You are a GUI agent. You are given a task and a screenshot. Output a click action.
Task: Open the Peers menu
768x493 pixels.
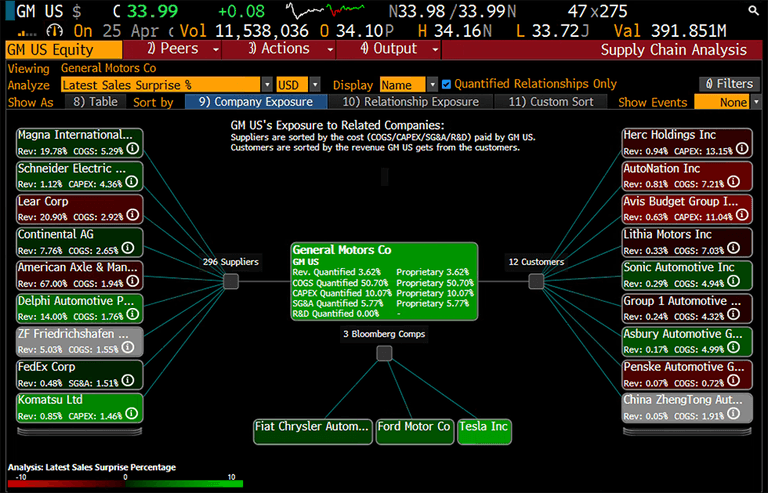185,48
